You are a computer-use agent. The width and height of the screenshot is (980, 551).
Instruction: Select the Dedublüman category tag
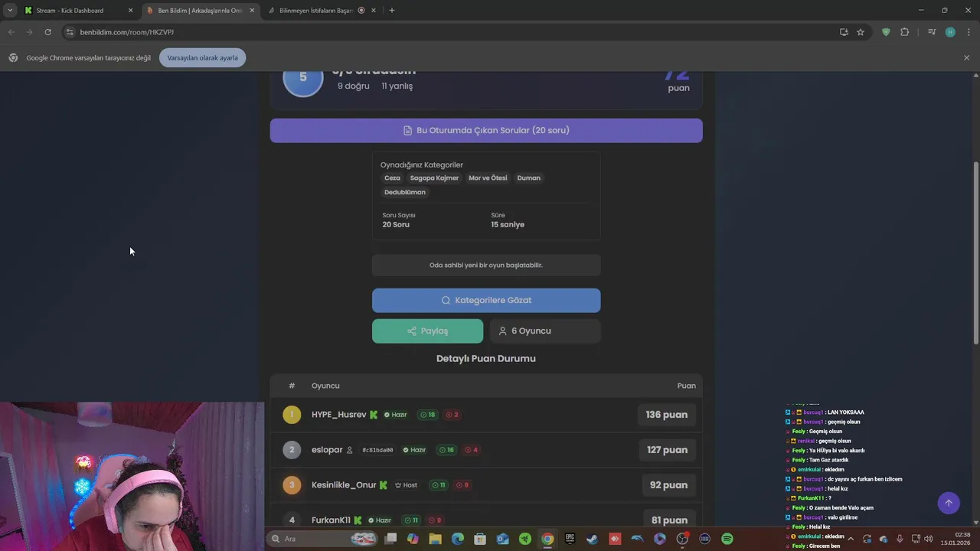(405, 192)
